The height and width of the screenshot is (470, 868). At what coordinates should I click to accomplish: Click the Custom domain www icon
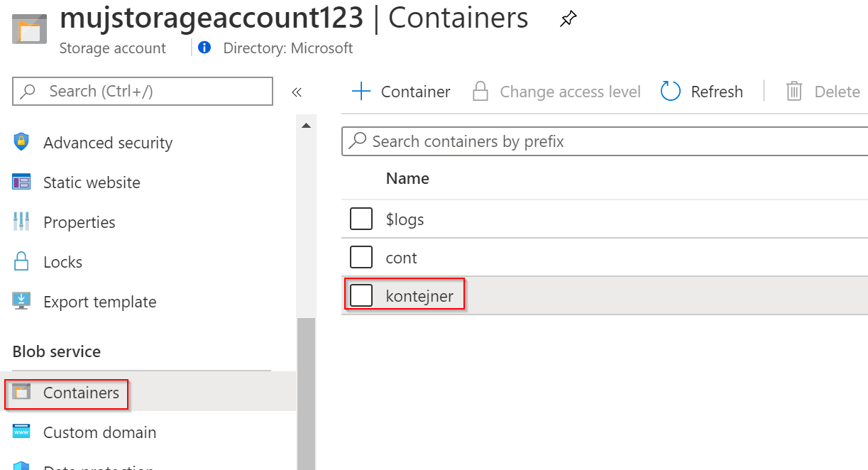coord(21,432)
